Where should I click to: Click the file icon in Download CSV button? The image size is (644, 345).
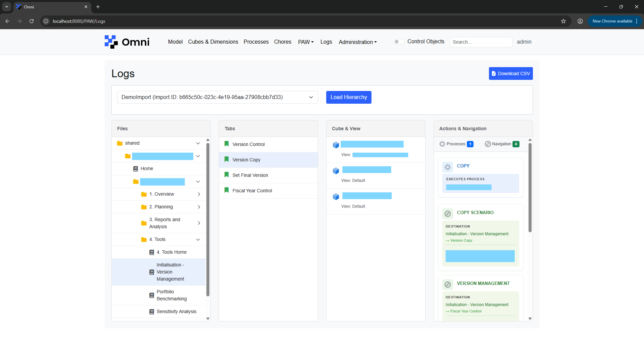[494, 73]
